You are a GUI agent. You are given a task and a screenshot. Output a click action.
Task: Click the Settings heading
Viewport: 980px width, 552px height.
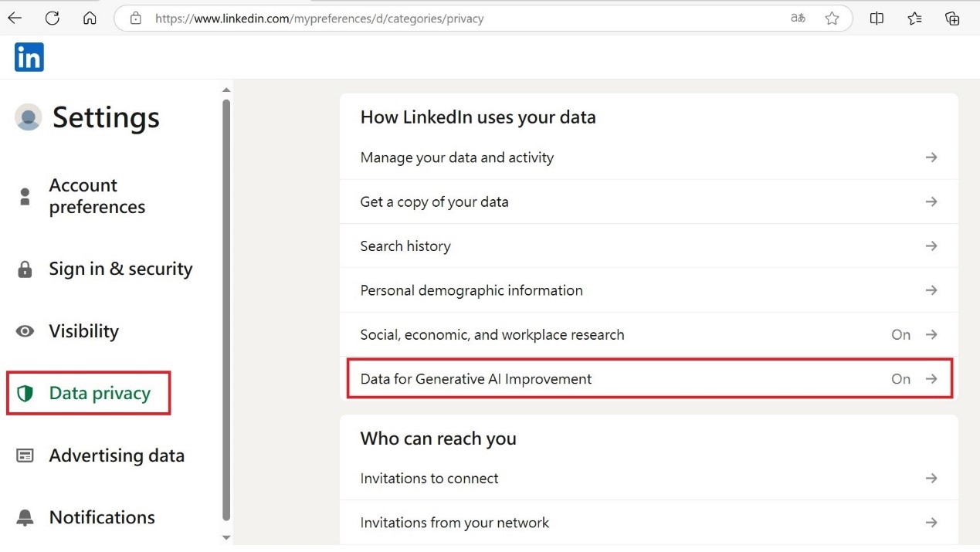106,117
